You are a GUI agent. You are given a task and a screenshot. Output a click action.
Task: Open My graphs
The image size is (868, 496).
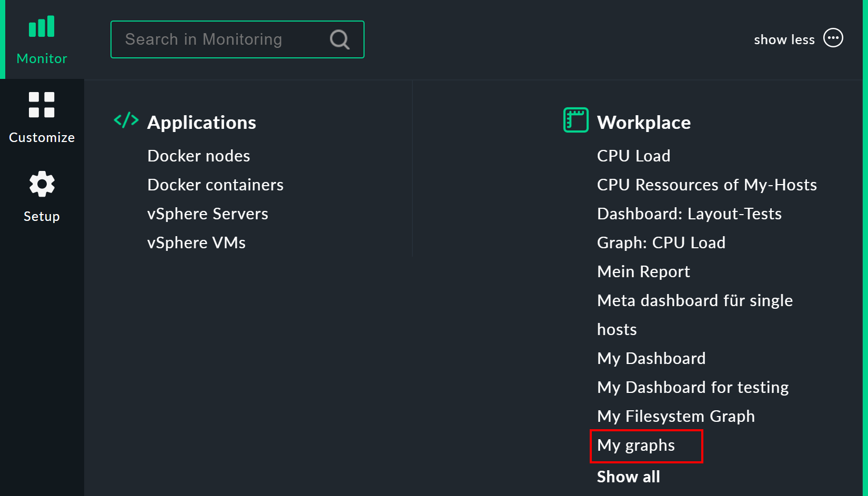[x=636, y=445]
